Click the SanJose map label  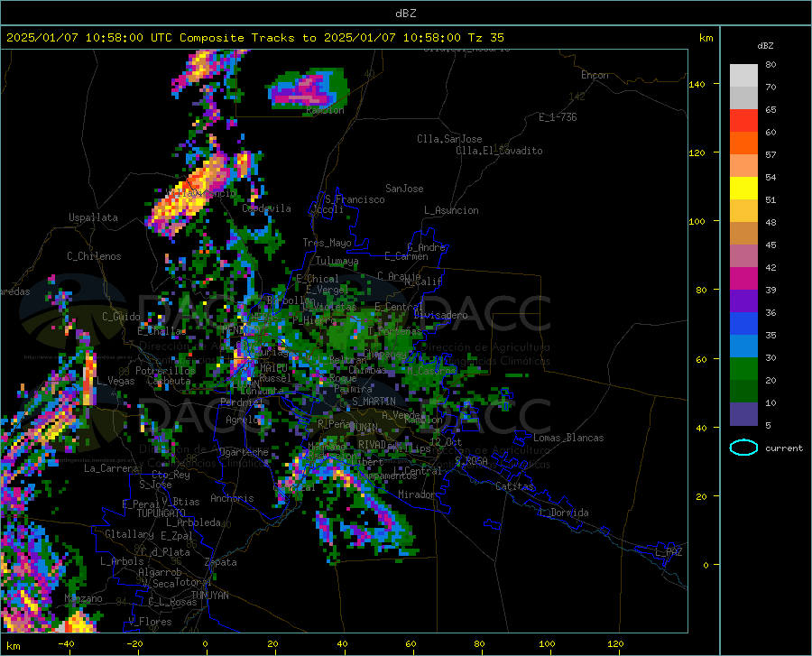pyautogui.click(x=404, y=189)
